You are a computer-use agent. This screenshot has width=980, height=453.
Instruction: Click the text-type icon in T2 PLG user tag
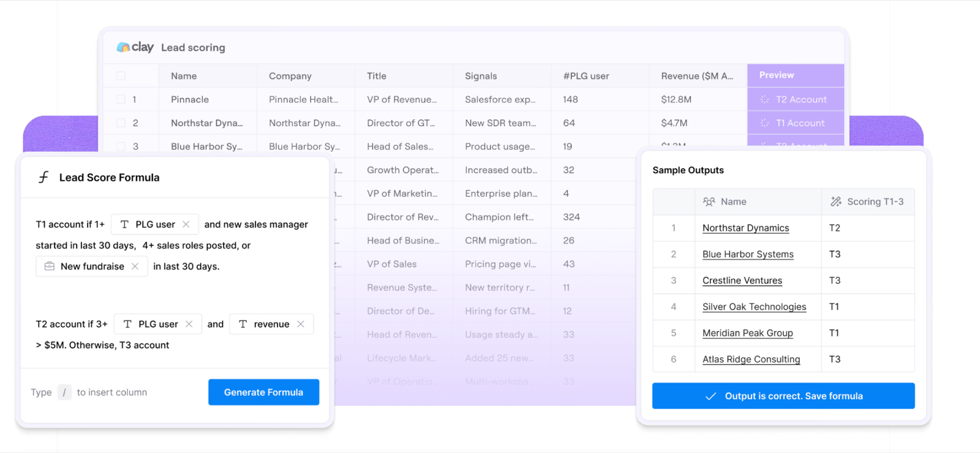coord(127,324)
